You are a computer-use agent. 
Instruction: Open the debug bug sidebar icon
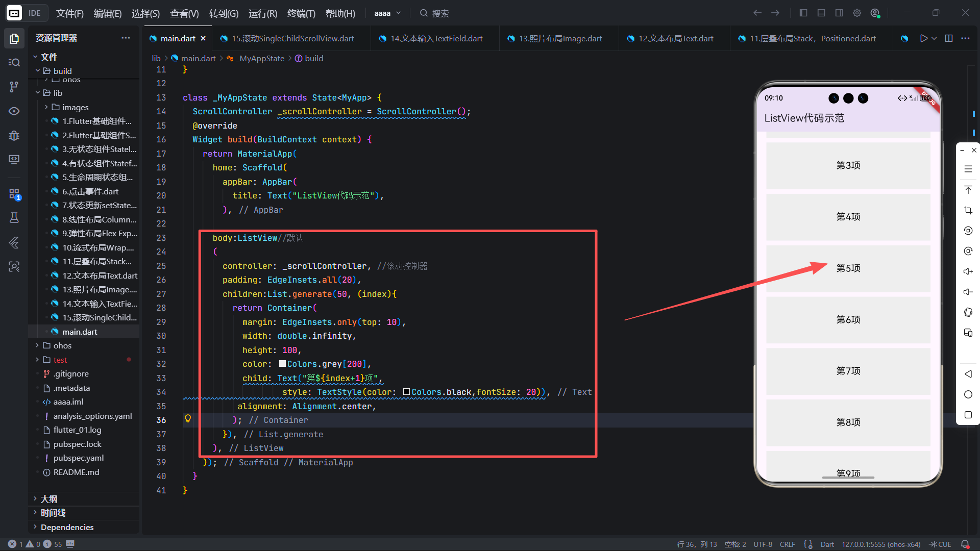click(14, 135)
